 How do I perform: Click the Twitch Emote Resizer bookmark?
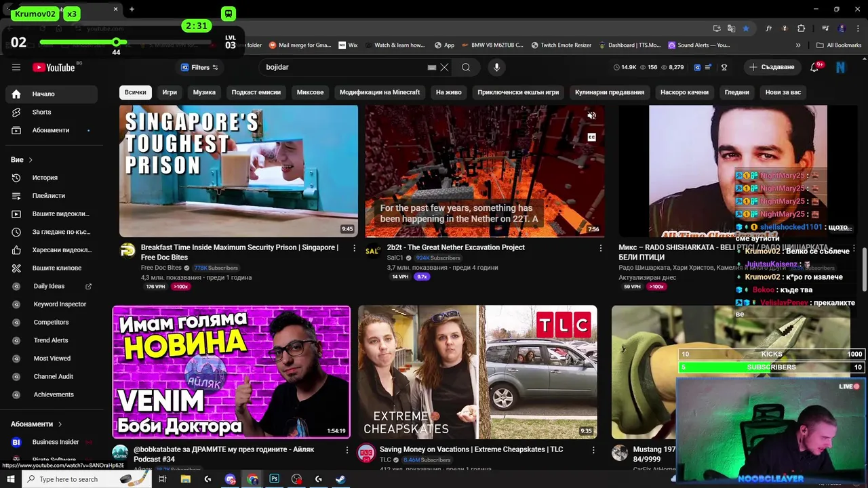coord(561,45)
